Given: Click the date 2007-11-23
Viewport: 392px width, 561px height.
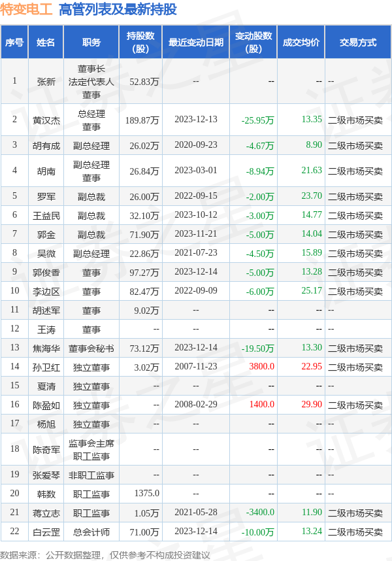Looking at the screenshot, I should pos(196,366).
